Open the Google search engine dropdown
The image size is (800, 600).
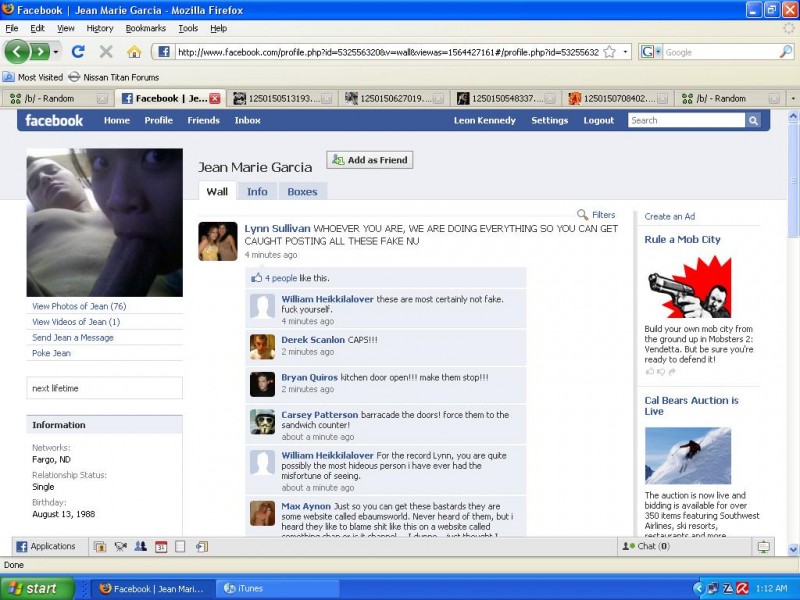[658, 52]
